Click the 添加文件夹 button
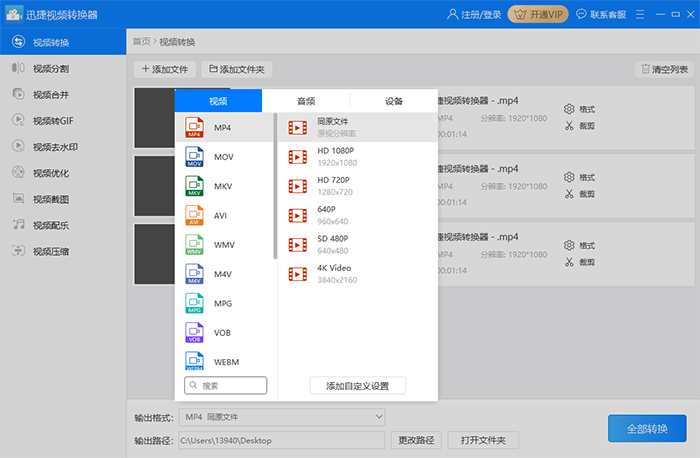 pos(237,69)
